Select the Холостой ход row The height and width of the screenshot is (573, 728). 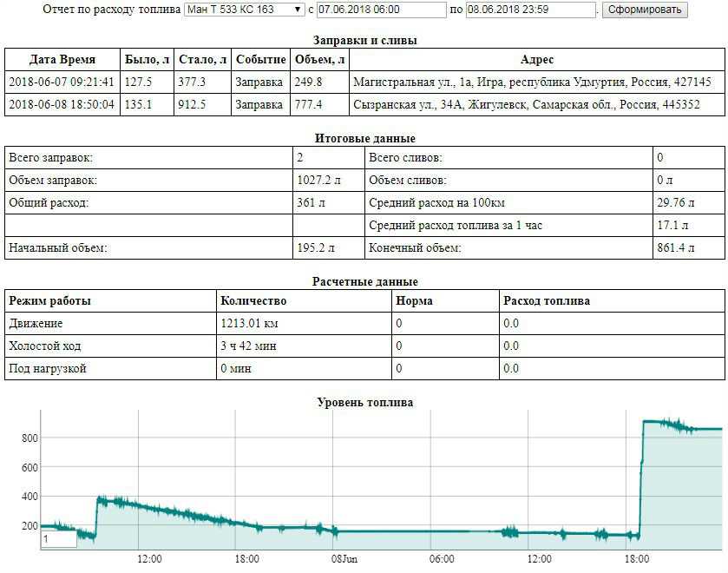(x=44, y=346)
